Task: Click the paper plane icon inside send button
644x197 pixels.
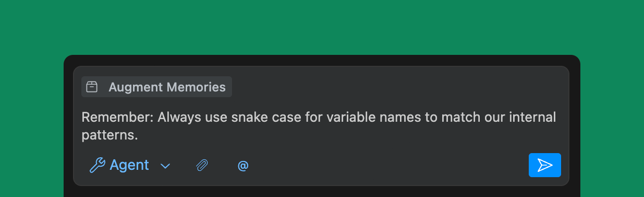Action: pyautogui.click(x=545, y=165)
